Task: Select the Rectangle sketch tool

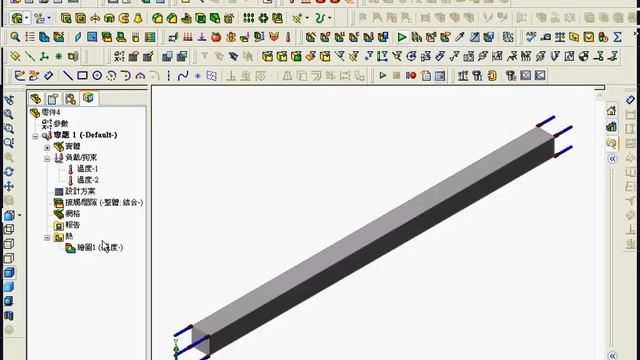Action: point(82,76)
